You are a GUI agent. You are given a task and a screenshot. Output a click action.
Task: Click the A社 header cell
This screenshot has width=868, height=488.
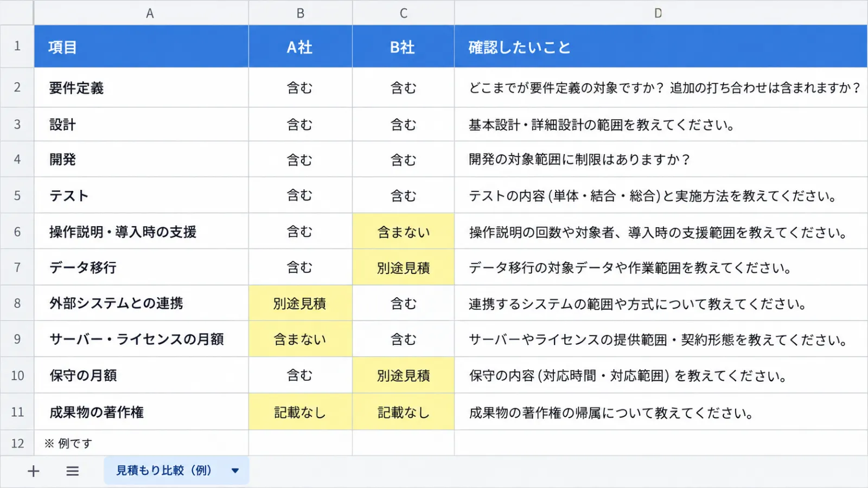click(301, 47)
